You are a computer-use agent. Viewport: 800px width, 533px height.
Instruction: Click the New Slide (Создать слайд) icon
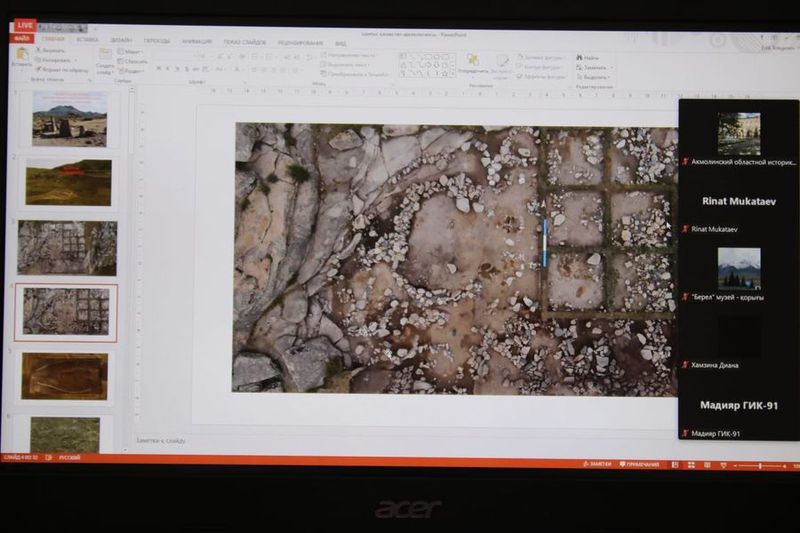[104, 59]
